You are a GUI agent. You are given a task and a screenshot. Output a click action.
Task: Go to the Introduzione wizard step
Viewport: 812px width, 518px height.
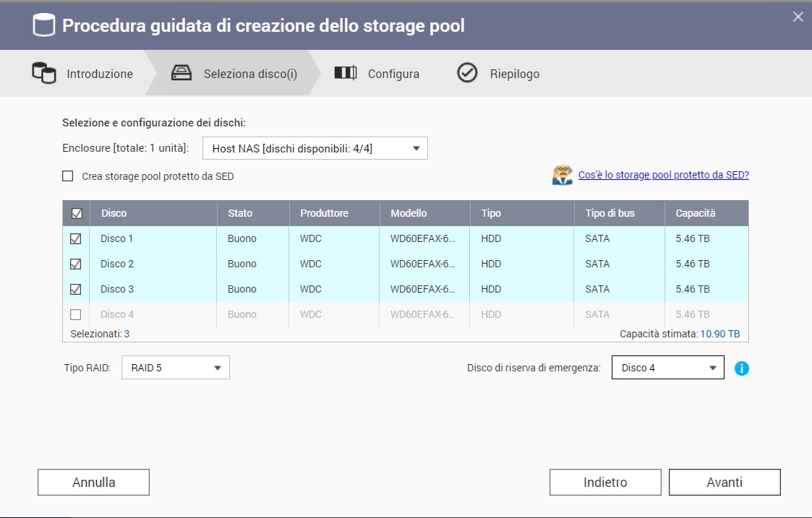click(x=100, y=74)
